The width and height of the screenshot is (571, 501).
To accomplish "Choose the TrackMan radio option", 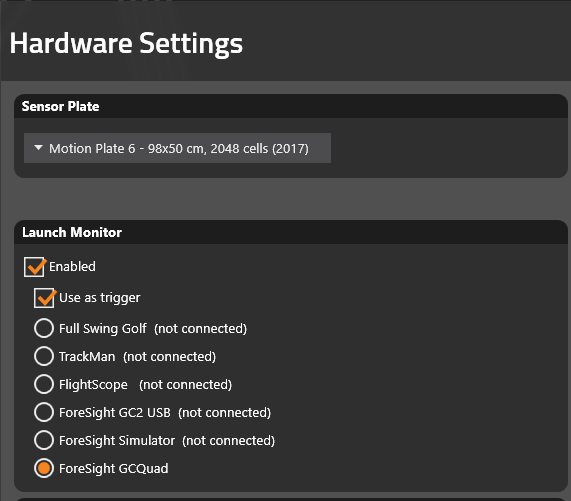I will 44,356.
